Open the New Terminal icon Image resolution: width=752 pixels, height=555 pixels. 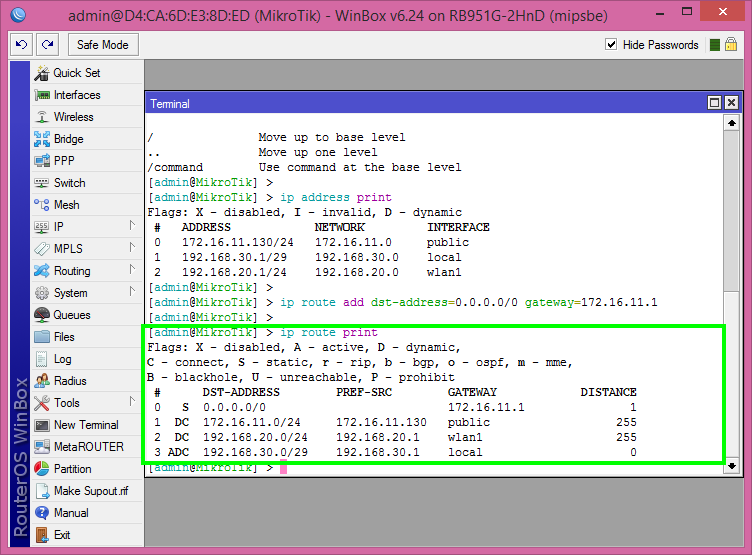click(42, 425)
